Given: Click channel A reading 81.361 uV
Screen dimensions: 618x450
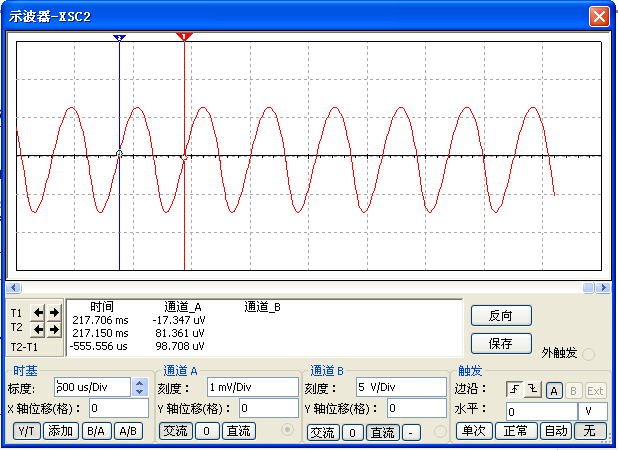Looking at the screenshot, I should click(x=180, y=333).
